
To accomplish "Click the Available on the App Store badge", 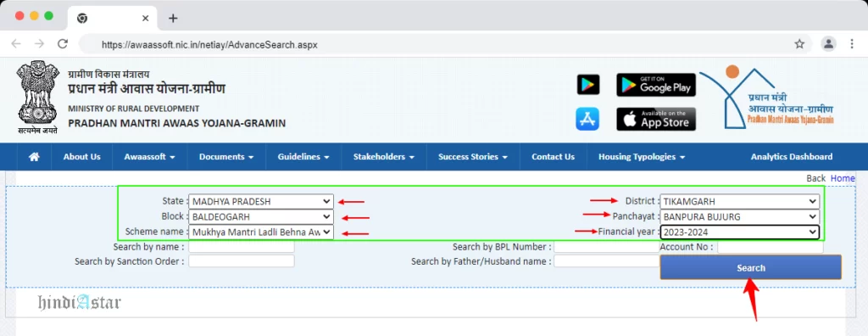I will click(656, 119).
